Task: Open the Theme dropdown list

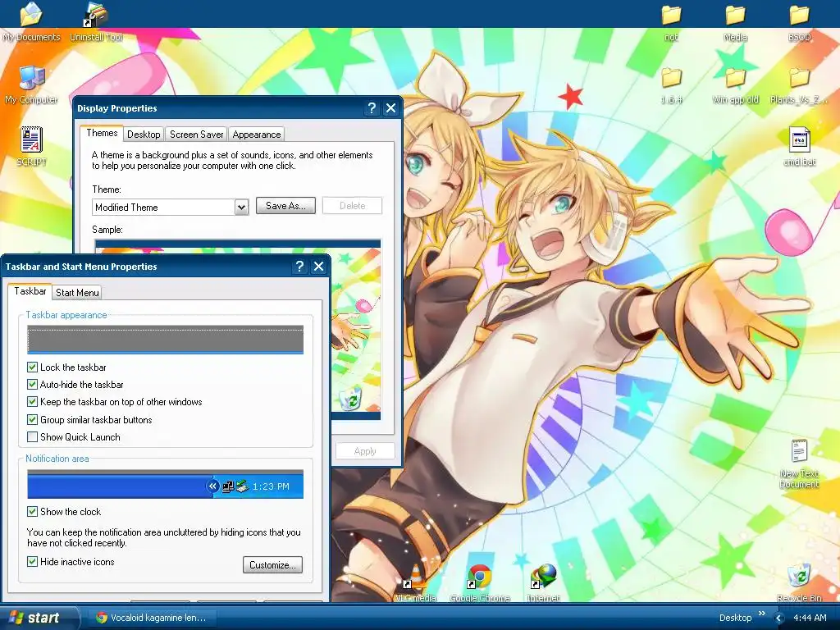Action: point(242,207)
